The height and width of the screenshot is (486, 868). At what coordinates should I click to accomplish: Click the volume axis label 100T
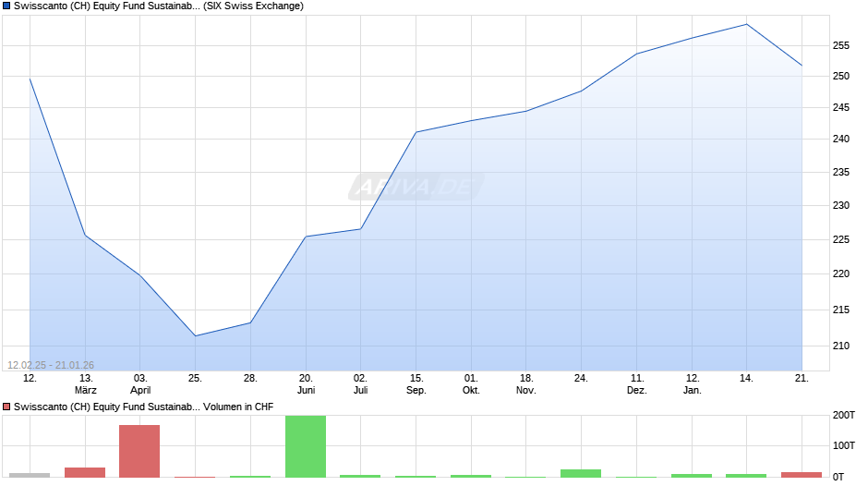point(844,445)
